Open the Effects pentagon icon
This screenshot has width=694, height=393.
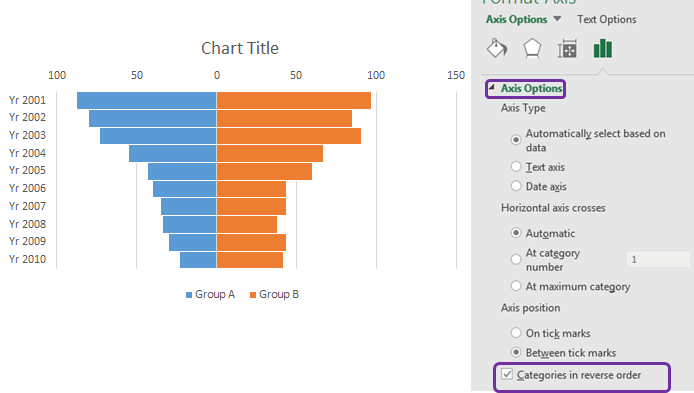[x=532, y=48]
